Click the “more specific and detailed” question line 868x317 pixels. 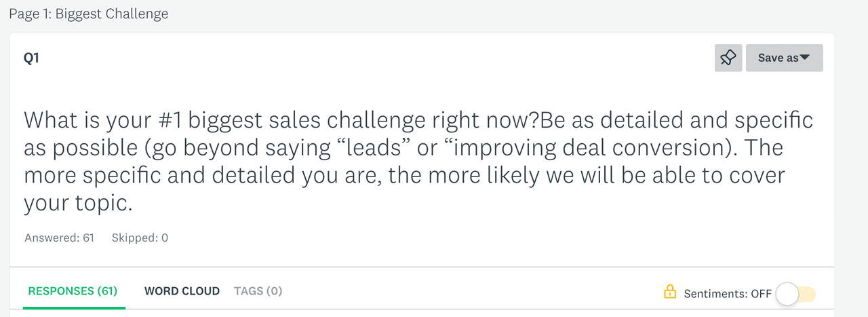click(403, 175)
